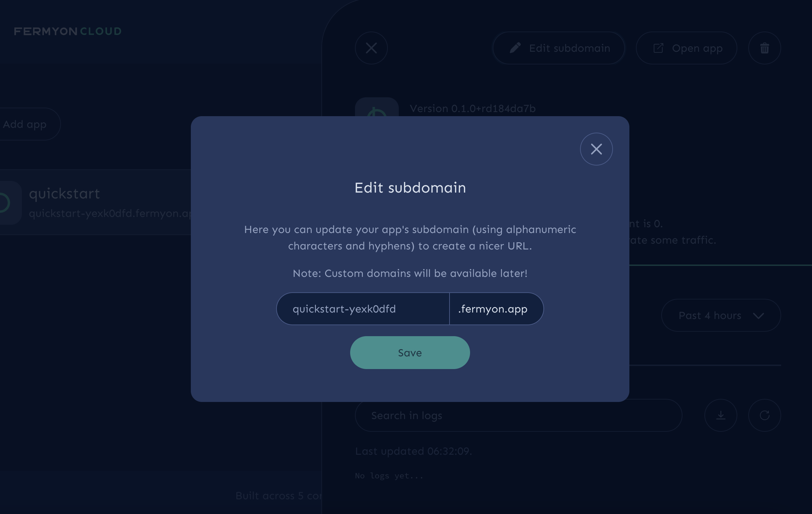Click the .fermyon.app domain suffix dropdown
Screen dimensions: 812x514
[496, 308]
